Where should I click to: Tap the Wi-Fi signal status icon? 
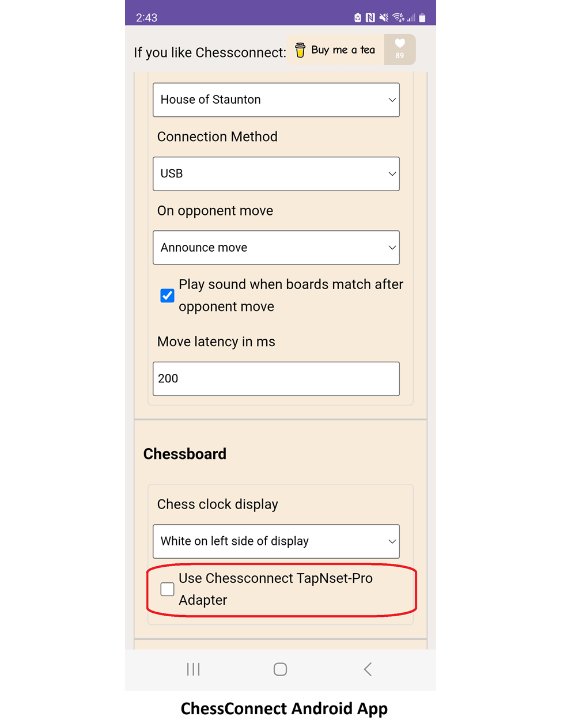coord(398,18)
